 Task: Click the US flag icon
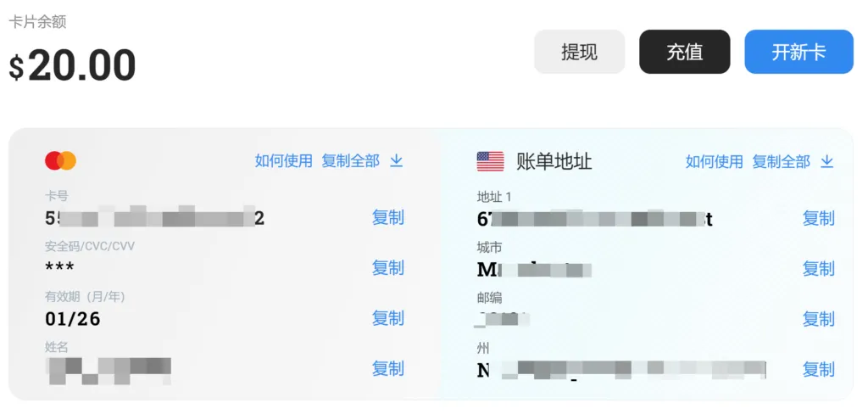[x=490, y=161]
